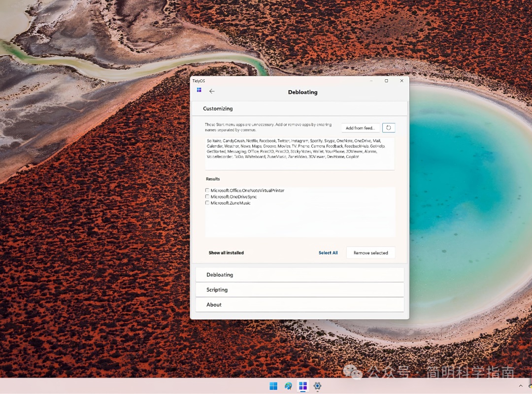Expand the Debloating section
This screenshot has width=532, height=394.
299,275
